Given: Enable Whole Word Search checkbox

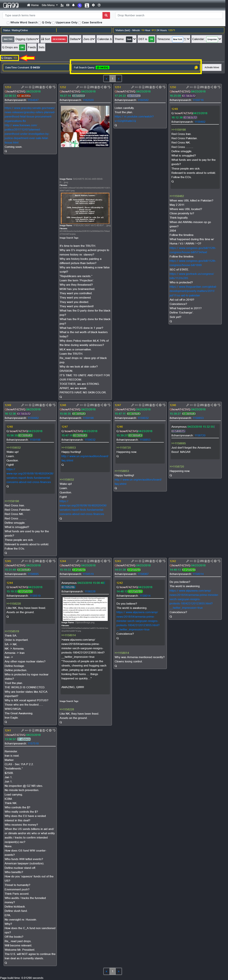Looking at the screenshot, I should 8,22.
